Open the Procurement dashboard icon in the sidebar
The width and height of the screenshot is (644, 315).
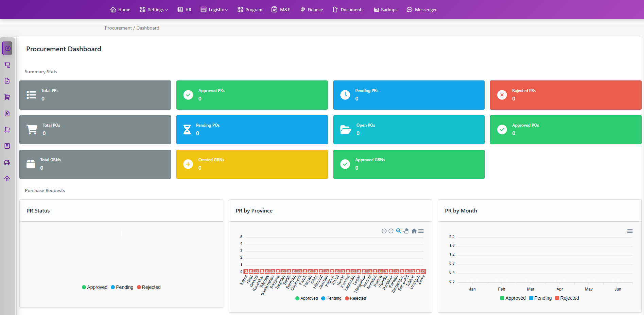point(7,48)
